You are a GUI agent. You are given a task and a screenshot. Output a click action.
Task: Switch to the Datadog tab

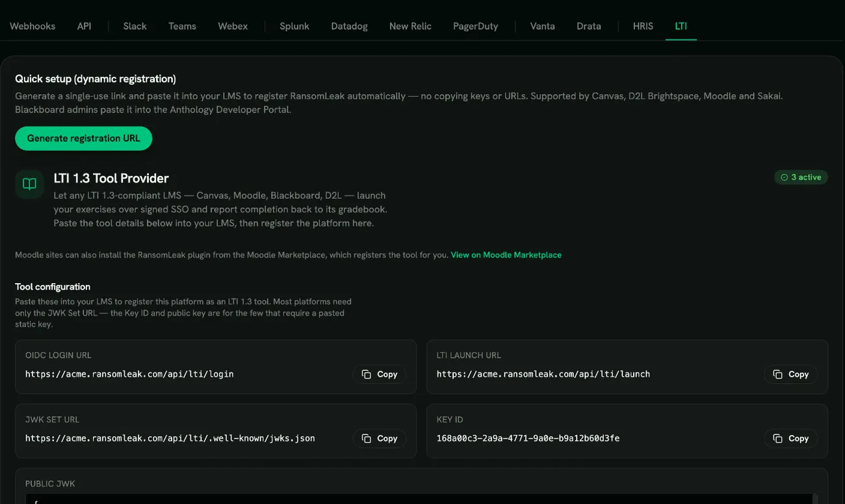click(350, 26)
